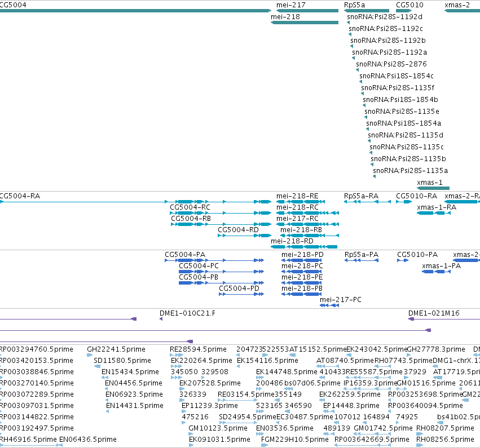Click the CG5010-RA transcript label

[417, 196]
